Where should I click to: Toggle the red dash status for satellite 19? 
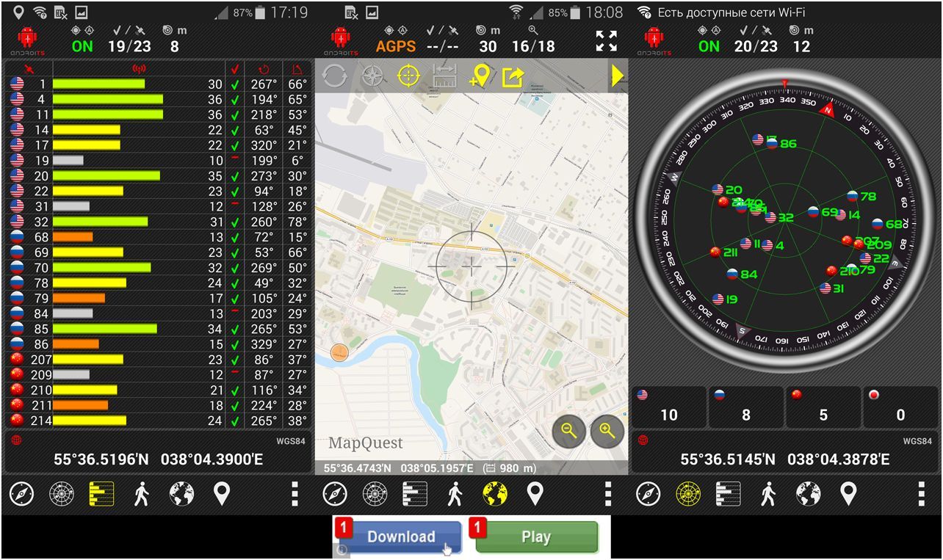tap(235, 160)
